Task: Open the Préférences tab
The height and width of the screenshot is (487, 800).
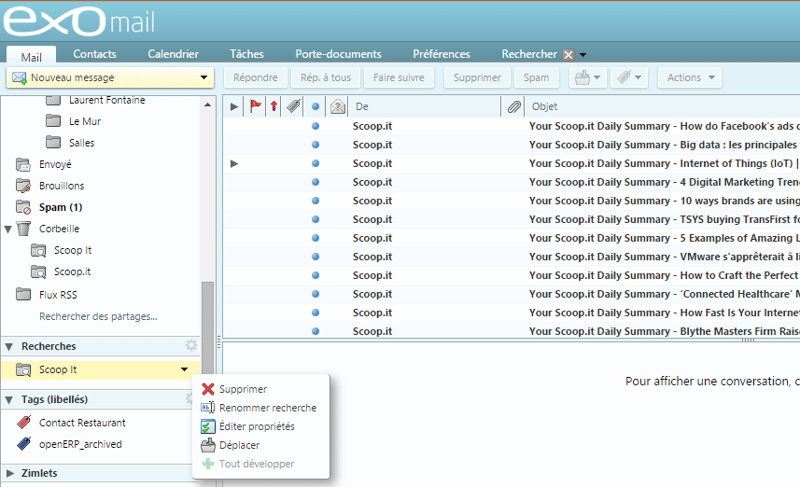Action: (x=441, y=54)
